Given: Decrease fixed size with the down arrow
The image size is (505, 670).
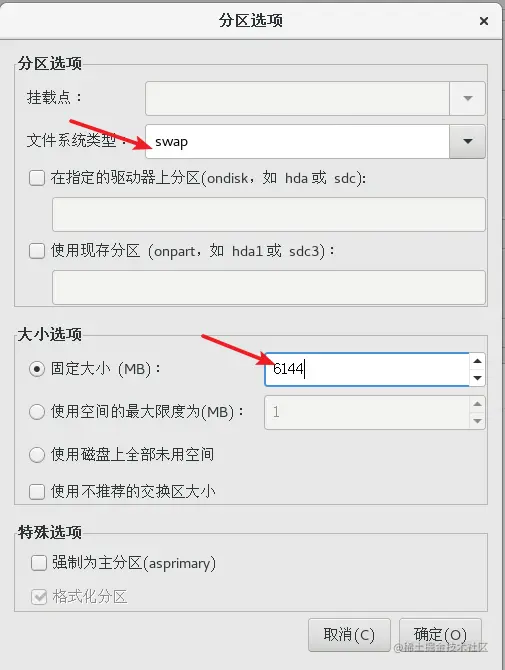Looking at the screenshot, I should 477,378.
